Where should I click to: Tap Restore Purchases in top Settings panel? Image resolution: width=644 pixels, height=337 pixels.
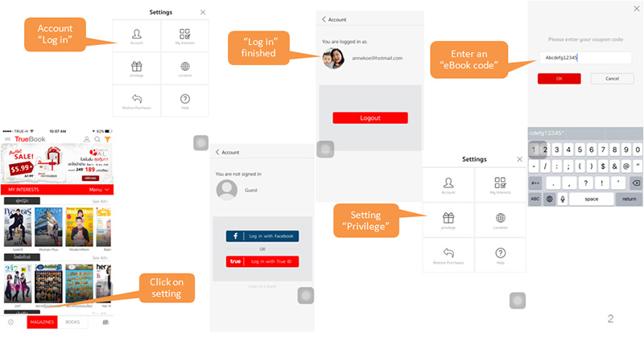pos(136,101)
